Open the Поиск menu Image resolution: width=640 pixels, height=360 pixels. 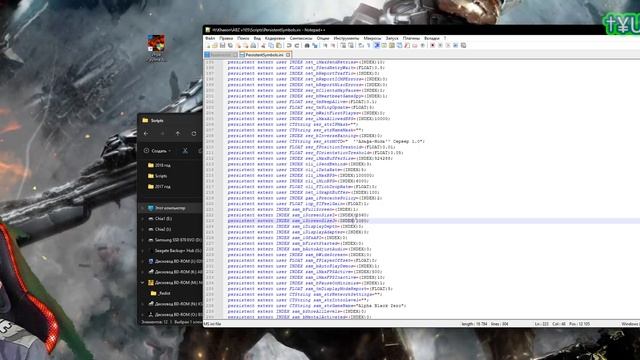[243, 38]
